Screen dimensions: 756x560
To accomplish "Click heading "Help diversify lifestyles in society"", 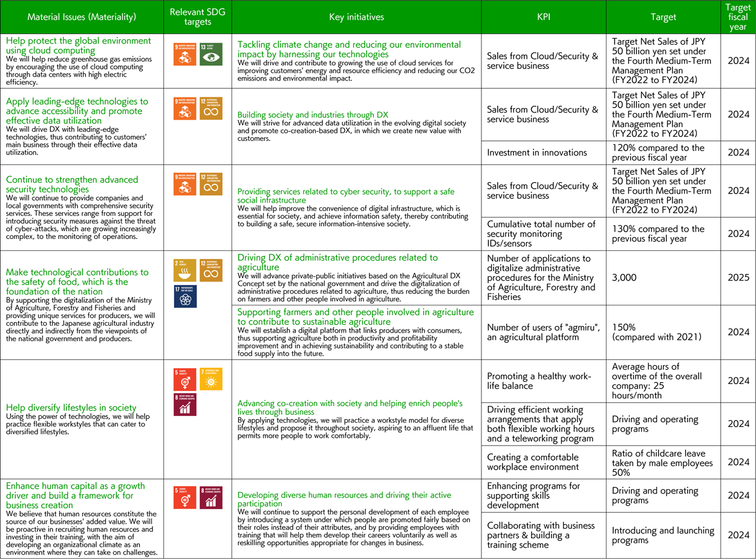I will point(71,408).
